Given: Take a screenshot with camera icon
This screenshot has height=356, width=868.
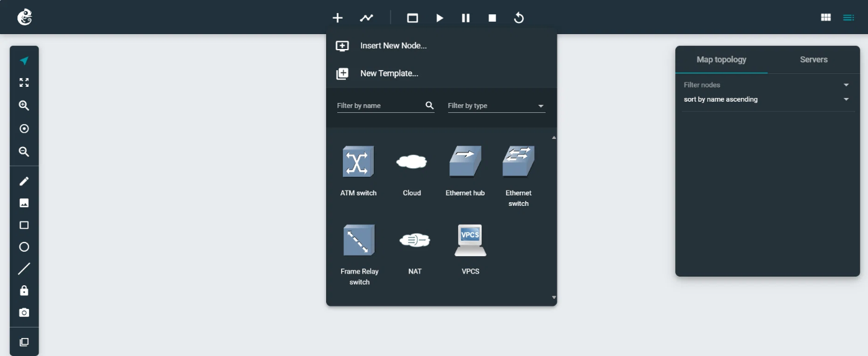Looking at the screenshot, I should [24, 313].
